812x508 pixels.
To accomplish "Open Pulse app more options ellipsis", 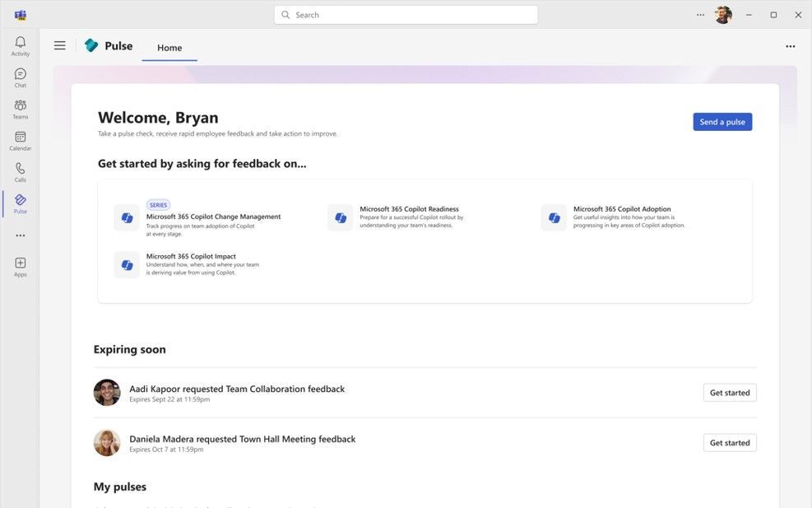I will [x=791, y=46].
